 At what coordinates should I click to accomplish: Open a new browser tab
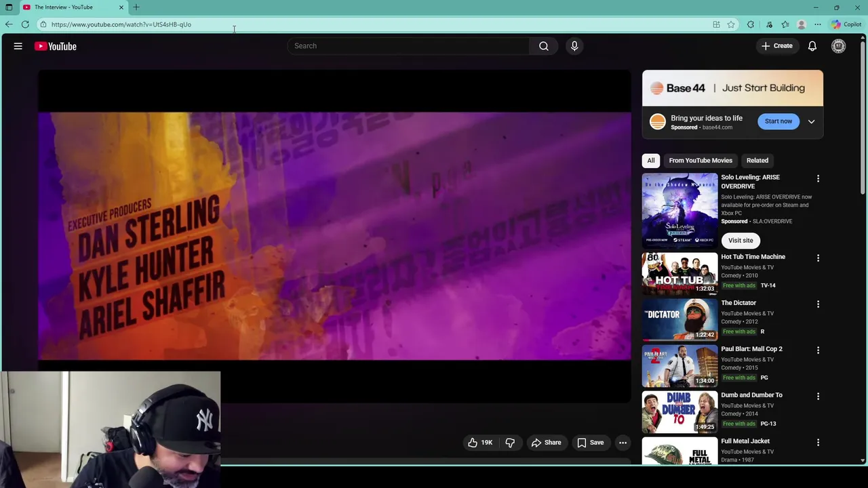pyautogui.click(x=136, y=7)
